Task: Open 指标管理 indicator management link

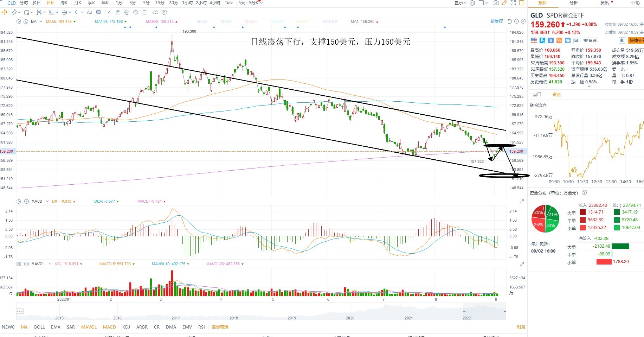Action: click(x=220, y=327)
